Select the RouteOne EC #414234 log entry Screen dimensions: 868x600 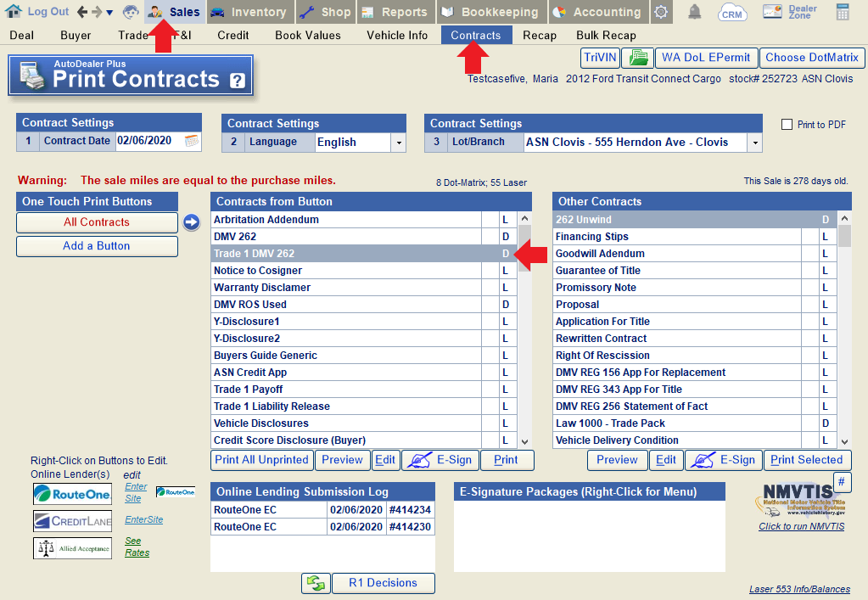coord(322,510)
